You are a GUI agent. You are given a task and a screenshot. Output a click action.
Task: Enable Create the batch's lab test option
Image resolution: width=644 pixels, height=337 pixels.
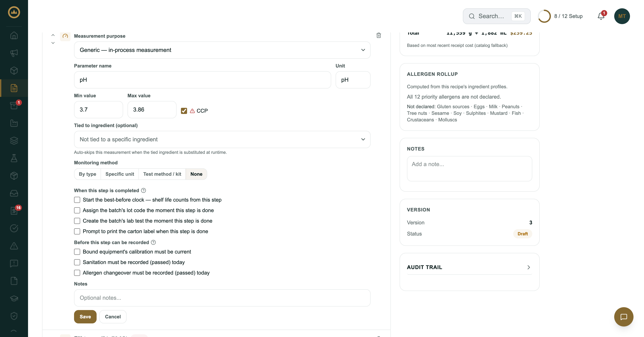tap(77, 221)
